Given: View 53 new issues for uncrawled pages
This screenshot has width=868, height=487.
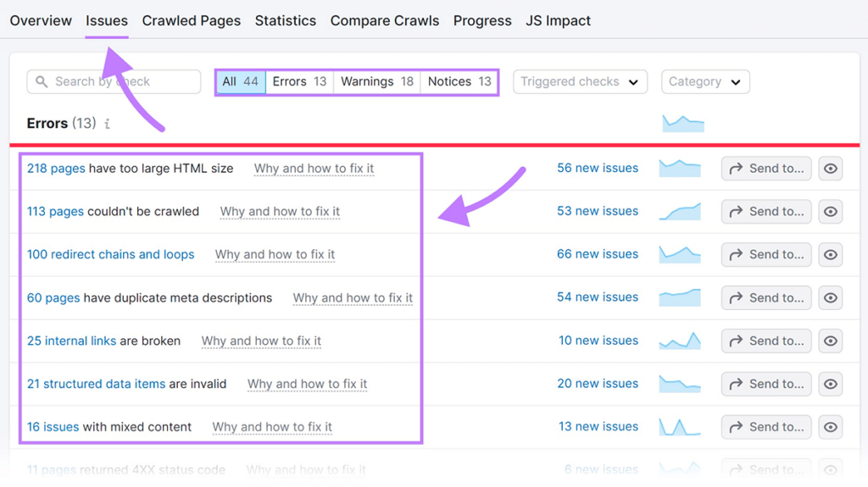Looking at the screenshot, I should (598, 211).
